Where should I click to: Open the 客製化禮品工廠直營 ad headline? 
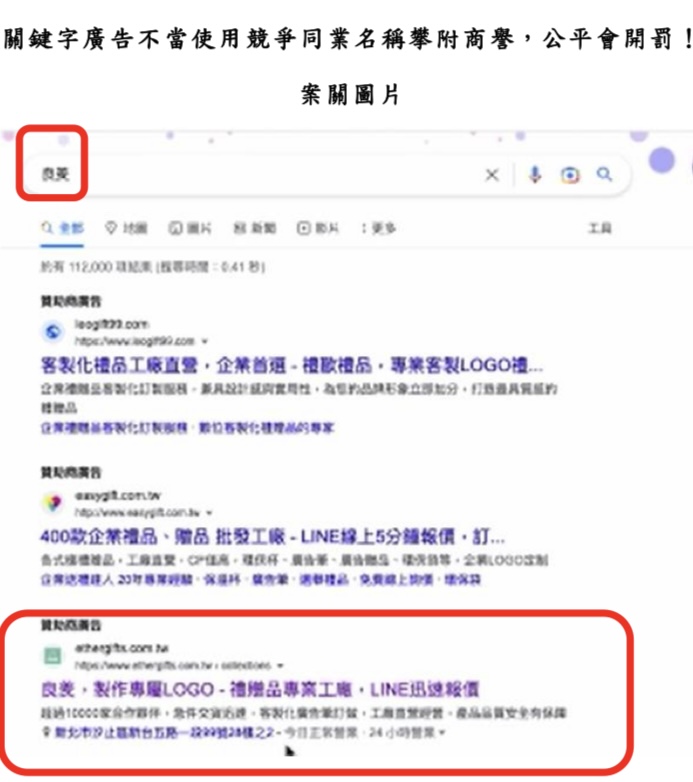tap(292, 366)
